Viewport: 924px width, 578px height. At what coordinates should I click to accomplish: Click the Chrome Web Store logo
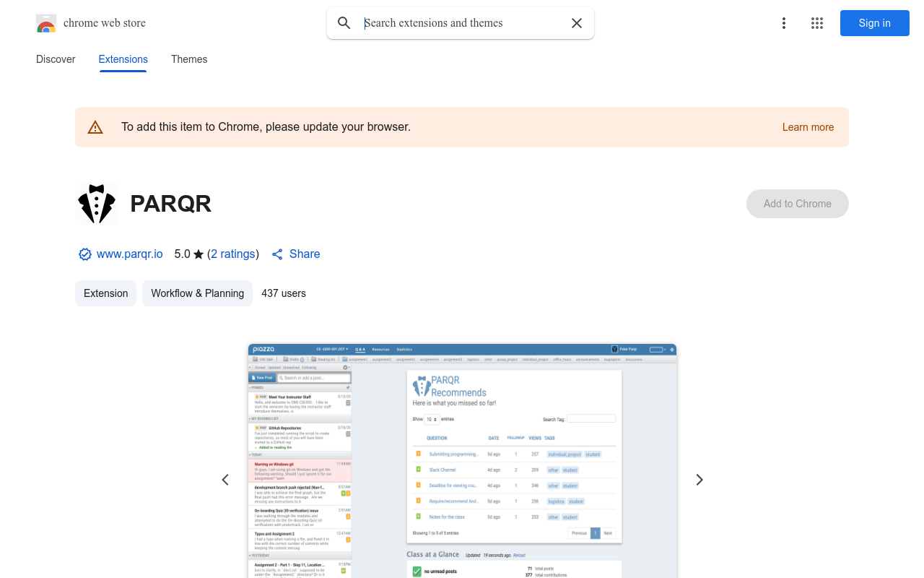pyautogui.click(x=46, y=23)
